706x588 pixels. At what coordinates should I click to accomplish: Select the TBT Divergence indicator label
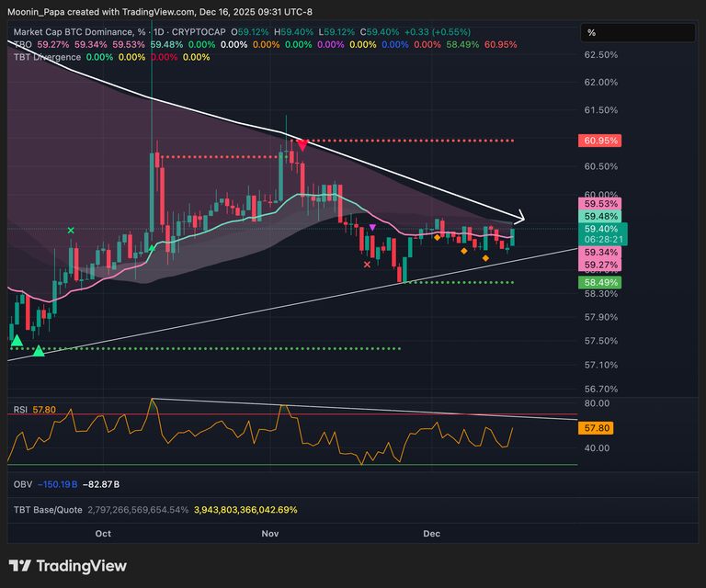47,57
